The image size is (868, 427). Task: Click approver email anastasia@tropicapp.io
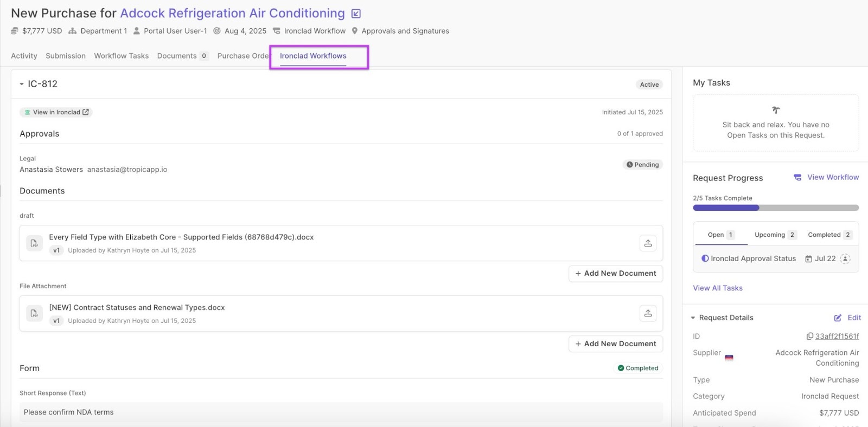[127, 170]
